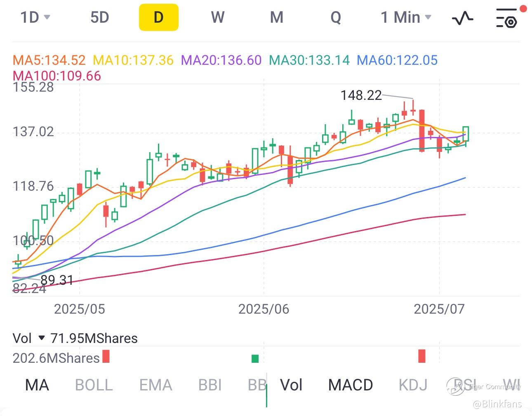Click the 137.02 price axis label

pos(33,132)
